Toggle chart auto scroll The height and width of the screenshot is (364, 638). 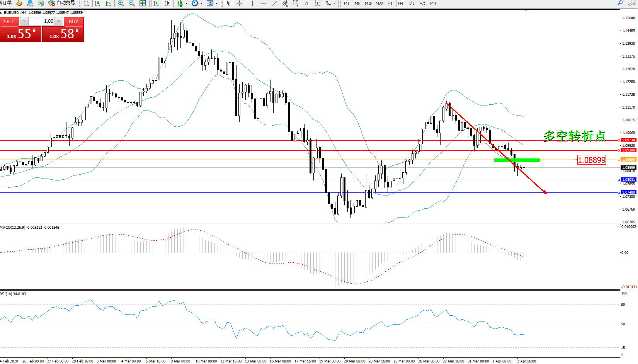[x=156, y=3]
